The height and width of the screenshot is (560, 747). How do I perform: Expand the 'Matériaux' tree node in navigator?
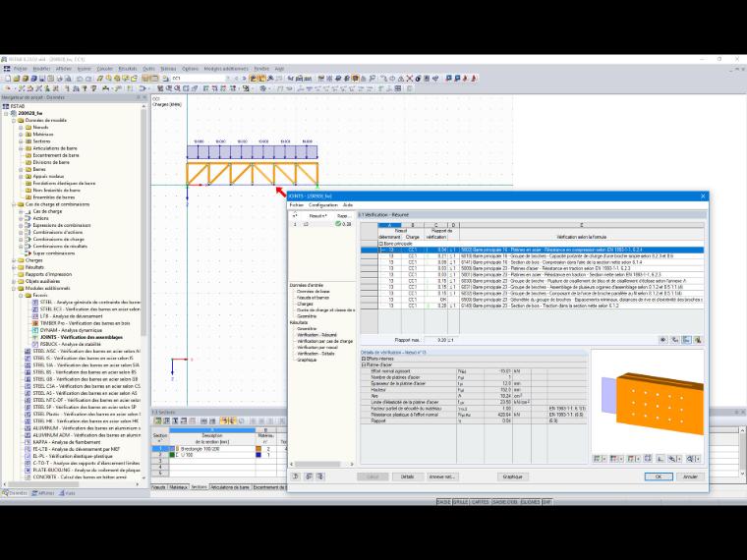pyautogui.click(x=21, y=135)
